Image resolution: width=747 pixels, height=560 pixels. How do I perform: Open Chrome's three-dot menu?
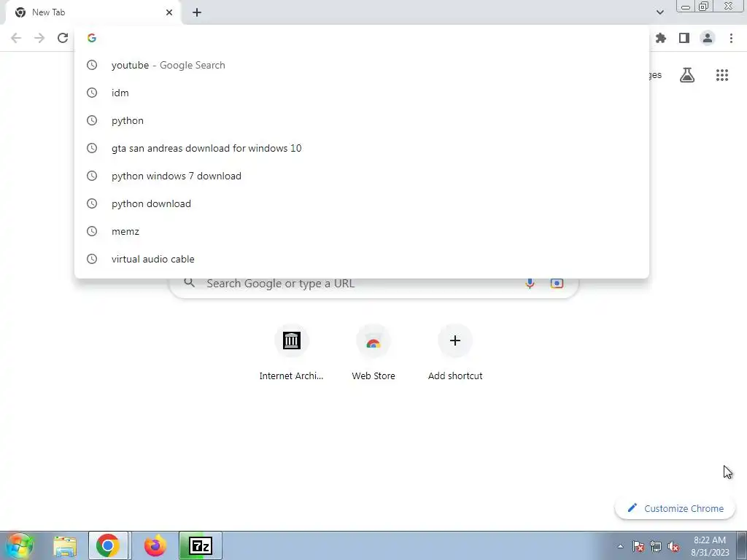(x=731, y=38)
